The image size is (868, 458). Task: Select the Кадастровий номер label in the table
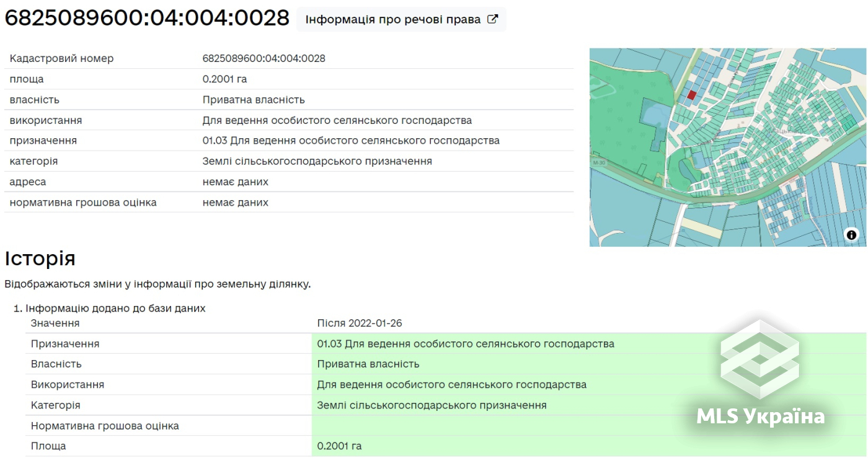[62, 58]
